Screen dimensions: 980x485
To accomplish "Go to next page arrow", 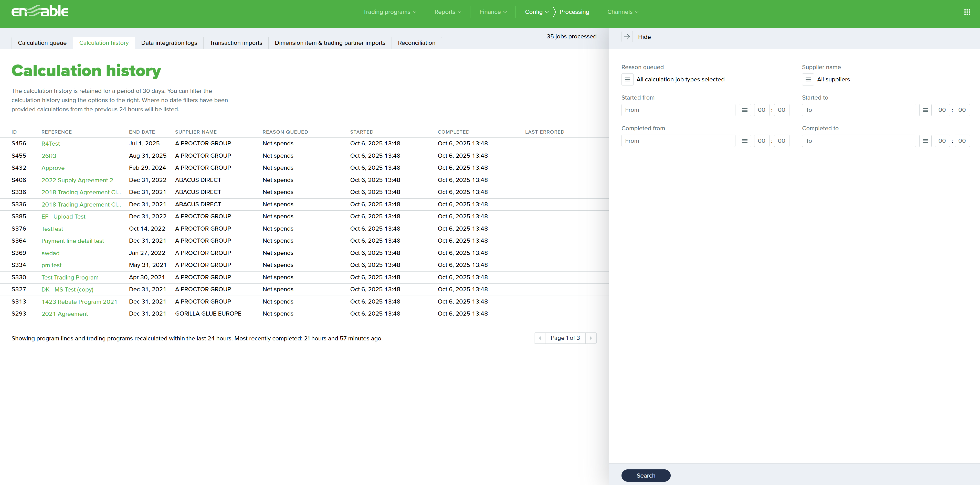I will click(x=591, y=338).
